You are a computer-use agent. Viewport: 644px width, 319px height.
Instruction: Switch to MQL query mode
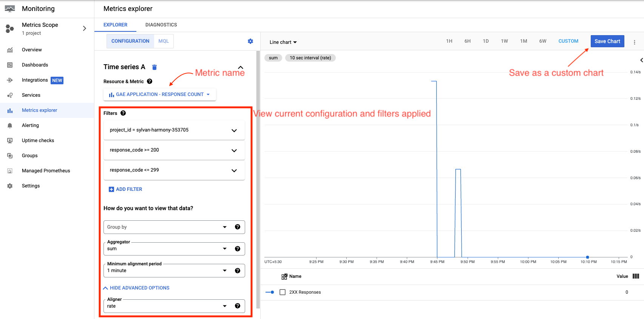pyautogui.click(x=164, y=41)
